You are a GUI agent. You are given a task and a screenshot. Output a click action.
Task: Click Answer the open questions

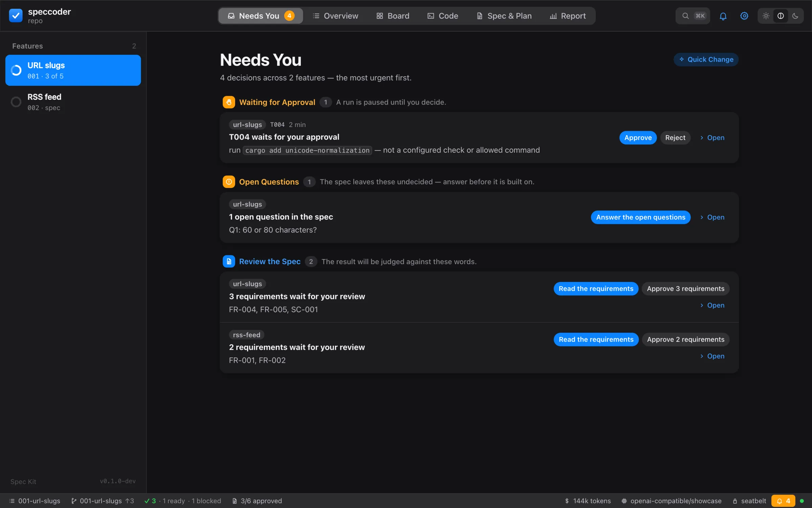(640, 217)
